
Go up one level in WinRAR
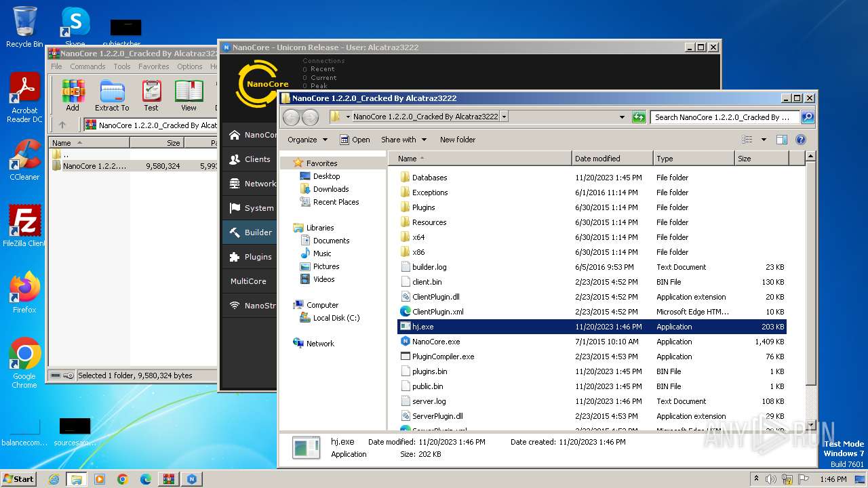[x=62, y=125]
